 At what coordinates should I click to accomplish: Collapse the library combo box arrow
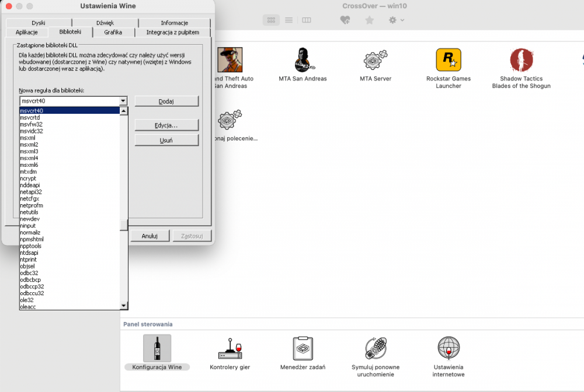(x=123, y=101)
